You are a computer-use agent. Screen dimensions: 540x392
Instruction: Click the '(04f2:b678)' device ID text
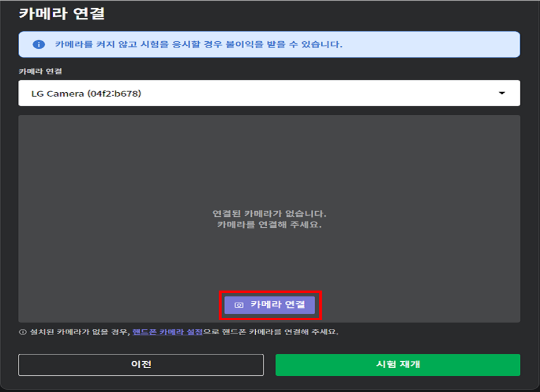114,93
